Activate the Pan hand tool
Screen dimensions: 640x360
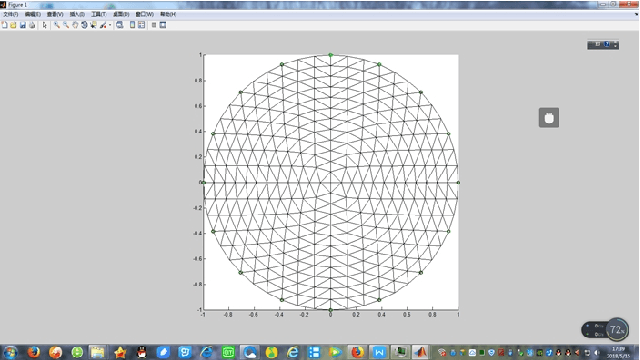pos(75,25)
